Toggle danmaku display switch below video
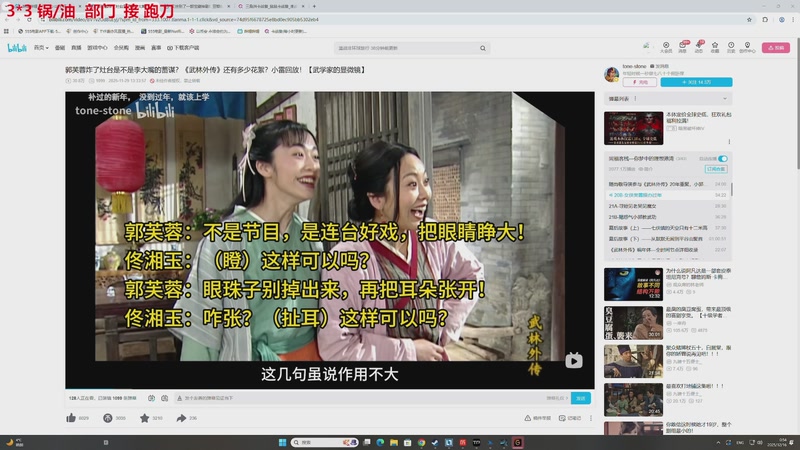This screenshot has height=450, width=800. (152, 398)
